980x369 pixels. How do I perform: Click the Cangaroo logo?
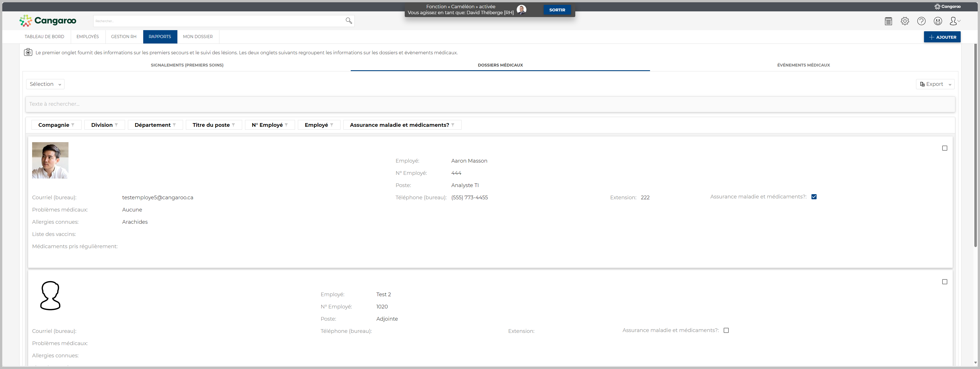(48, 20)
